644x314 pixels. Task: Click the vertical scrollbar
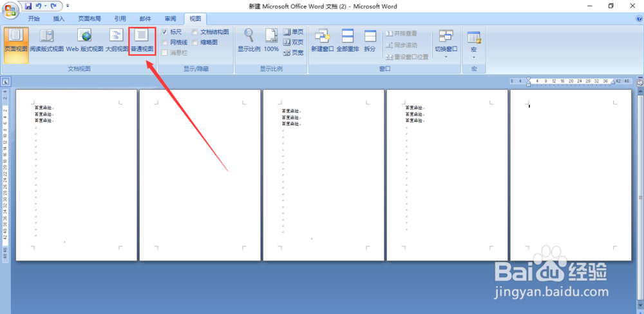click(x=640, y=197)
